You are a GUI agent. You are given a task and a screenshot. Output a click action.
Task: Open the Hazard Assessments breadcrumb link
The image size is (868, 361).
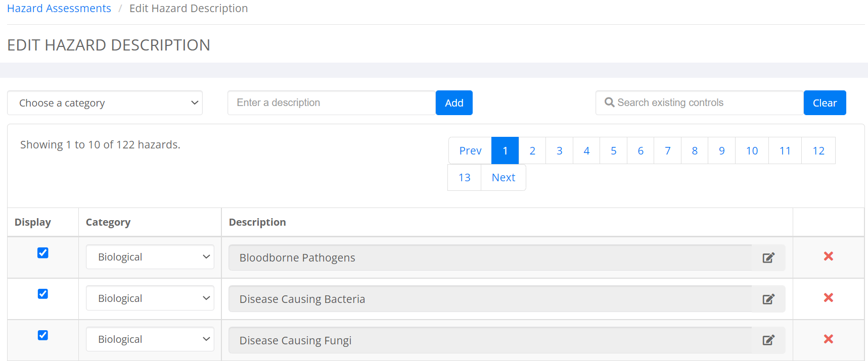[x=59, y=9]
